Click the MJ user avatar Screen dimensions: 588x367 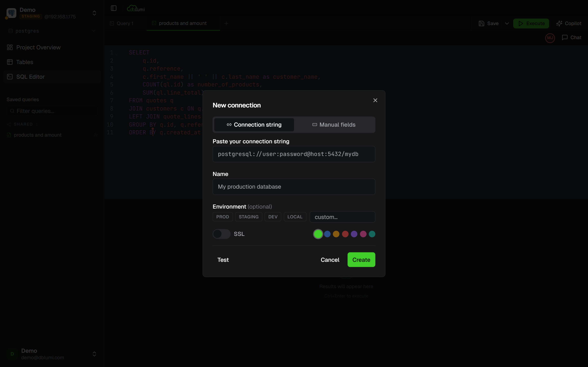point(550,38)
